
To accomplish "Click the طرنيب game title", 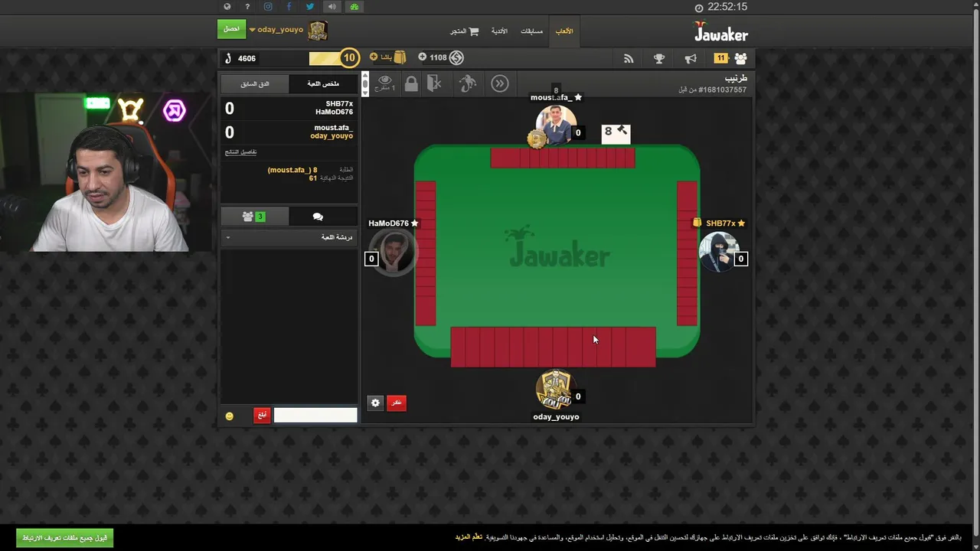I will [x=736, y=78].
